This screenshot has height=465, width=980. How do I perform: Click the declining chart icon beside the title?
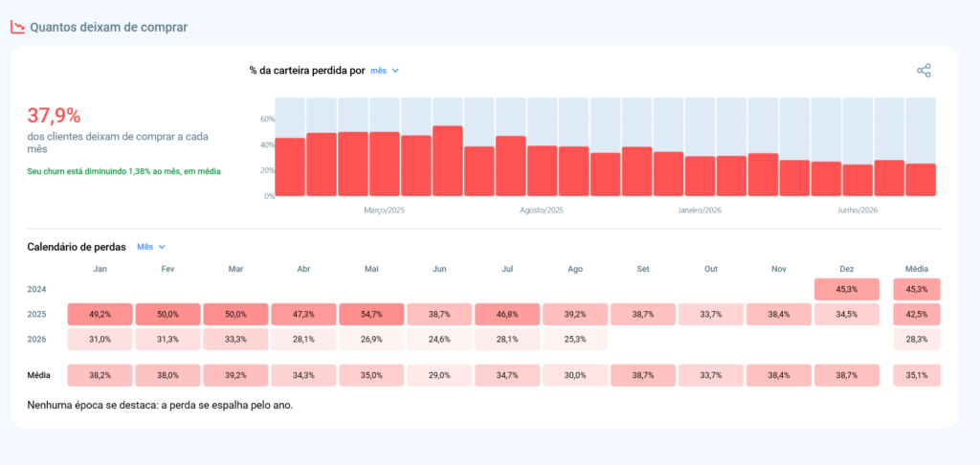[17, 27]
